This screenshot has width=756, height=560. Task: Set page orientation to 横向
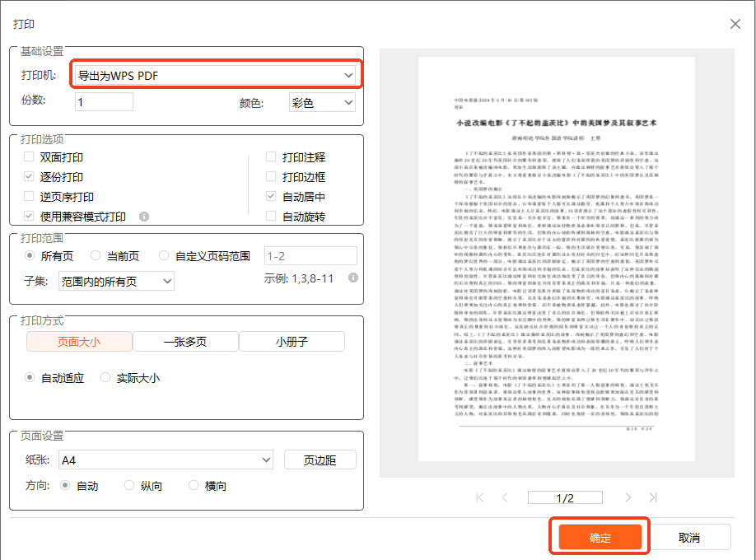[x=194, y=485]
